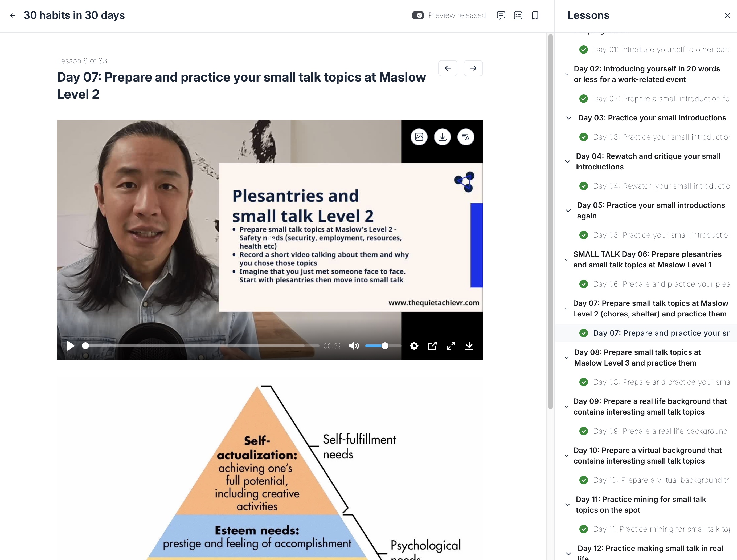Click the video thumbnail image icon
The height and width of the screenshot is (560, 737).
pos(419,137)
